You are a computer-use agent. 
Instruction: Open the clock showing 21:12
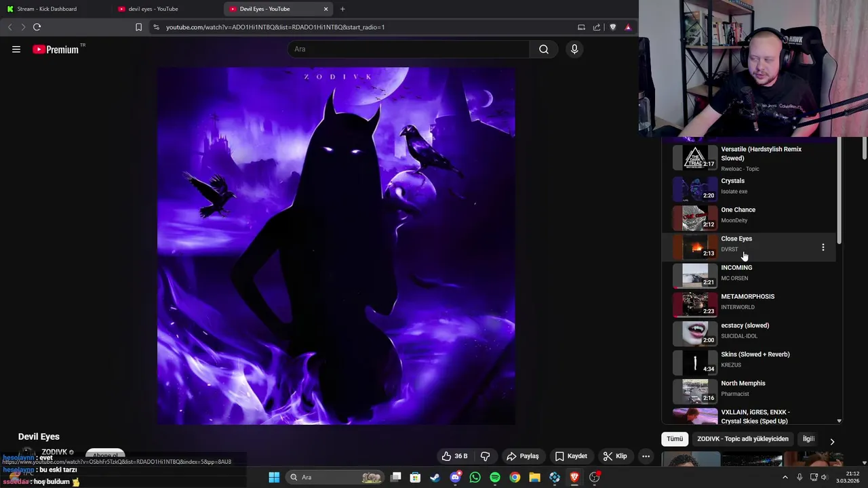[848, 477]
